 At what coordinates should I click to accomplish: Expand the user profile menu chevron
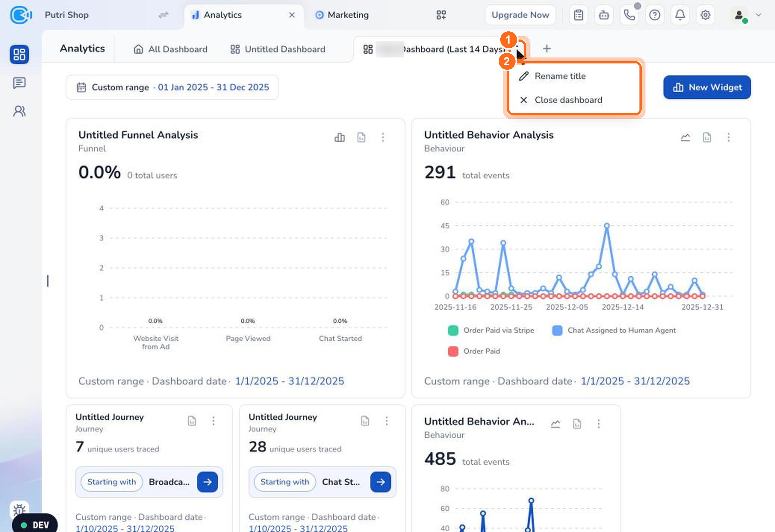(759, 15)
